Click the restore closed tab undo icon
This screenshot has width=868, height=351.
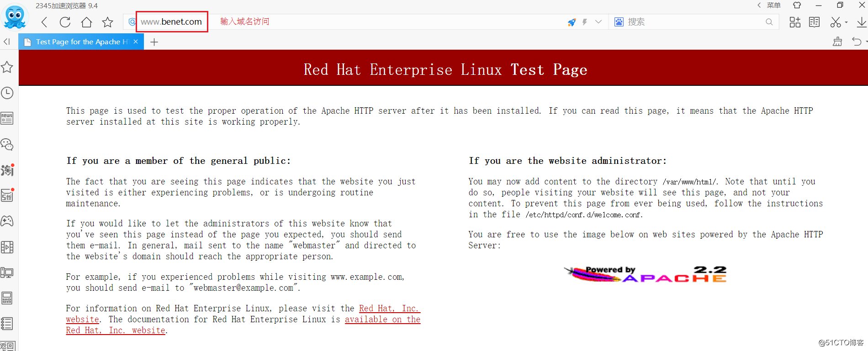[857, 42]
